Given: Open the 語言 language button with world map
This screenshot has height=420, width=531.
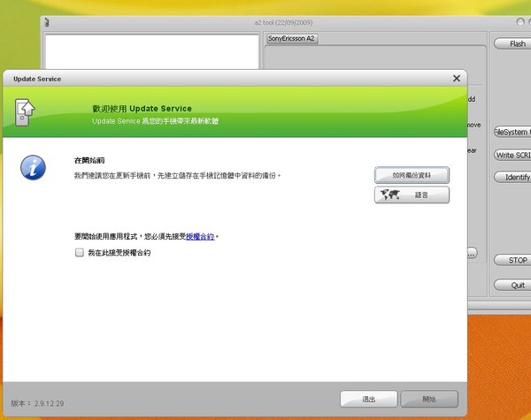Looking at the screenshot, I should [x=412, y=195].
